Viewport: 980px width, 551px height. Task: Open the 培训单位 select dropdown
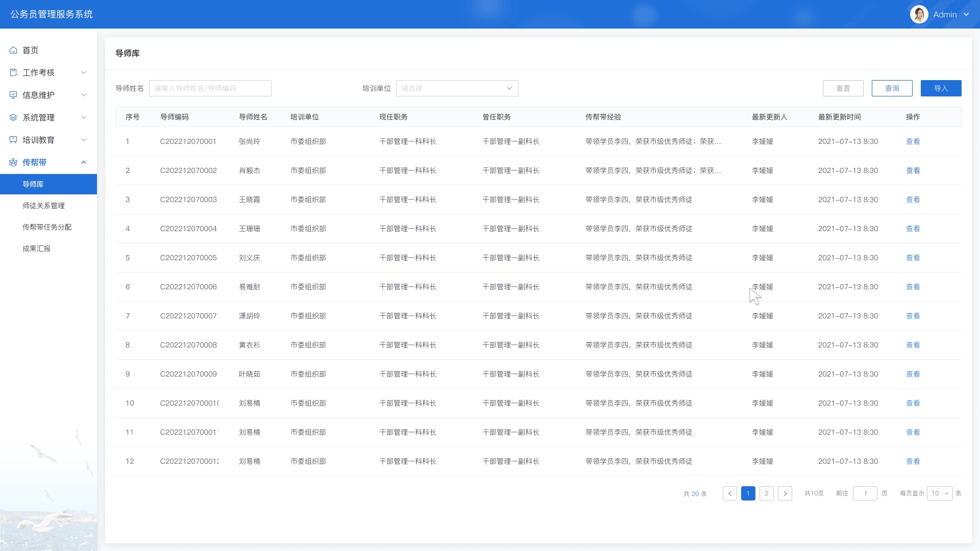click(x=457, y=88)
